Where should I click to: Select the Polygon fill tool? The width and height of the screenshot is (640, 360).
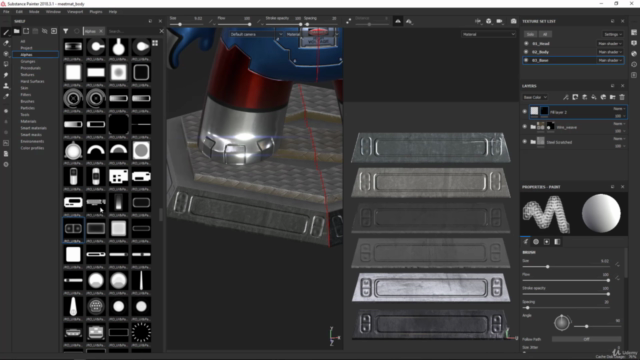click(6, 64)
